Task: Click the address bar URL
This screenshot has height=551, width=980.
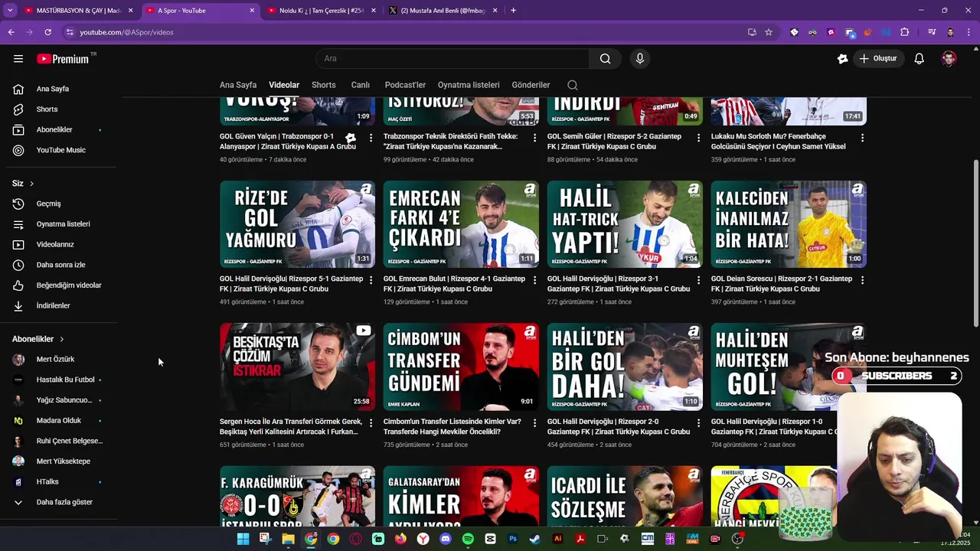Action: 126,32
